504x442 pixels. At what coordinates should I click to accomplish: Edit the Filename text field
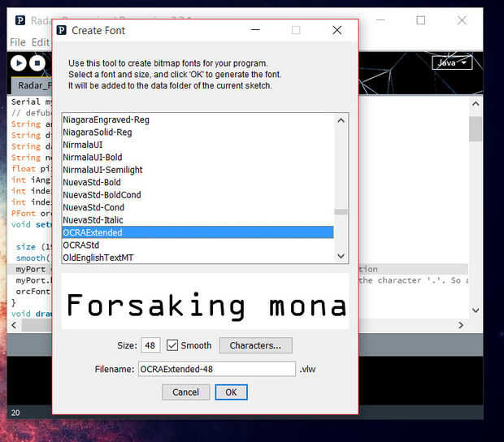click(217, 369)
